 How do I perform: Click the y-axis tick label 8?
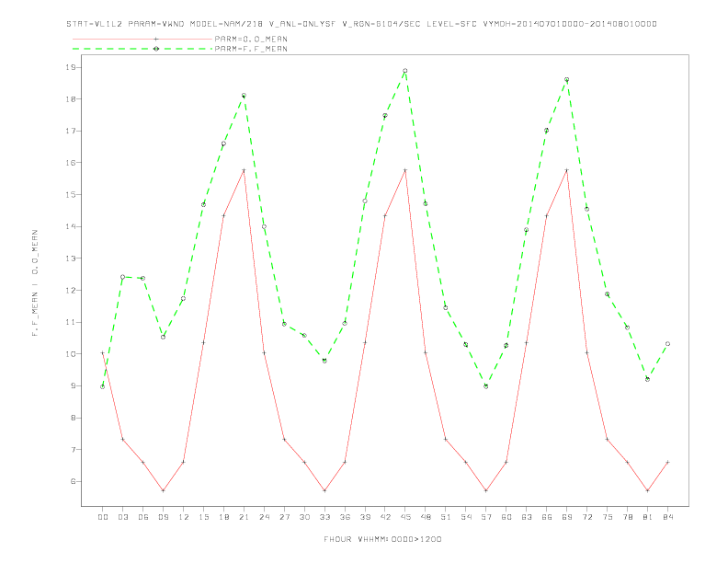coord(73,418)
